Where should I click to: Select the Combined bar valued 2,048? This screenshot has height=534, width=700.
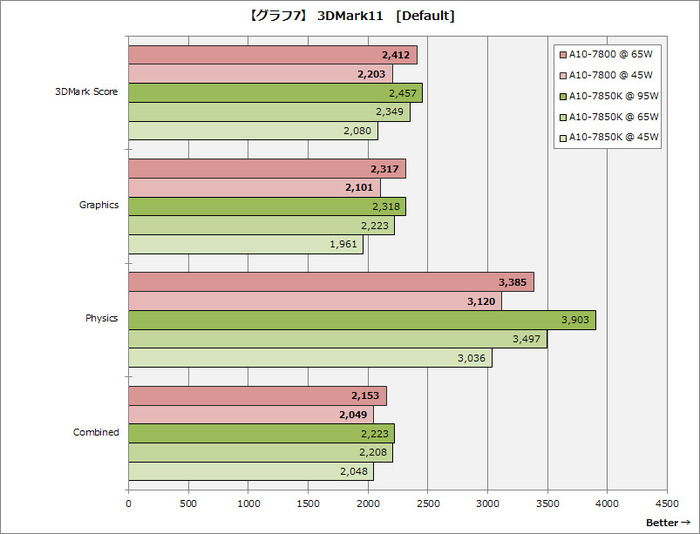(x=251, y=472)
